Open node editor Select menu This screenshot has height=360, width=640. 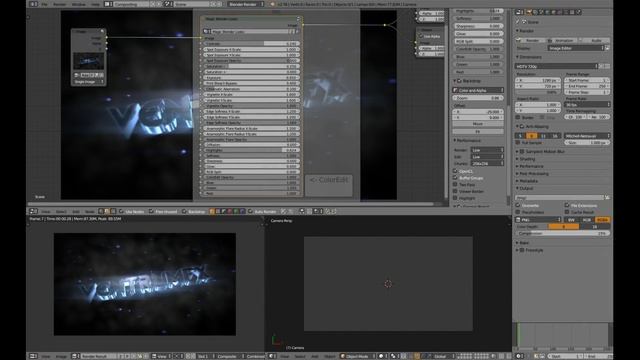[61, 211]
